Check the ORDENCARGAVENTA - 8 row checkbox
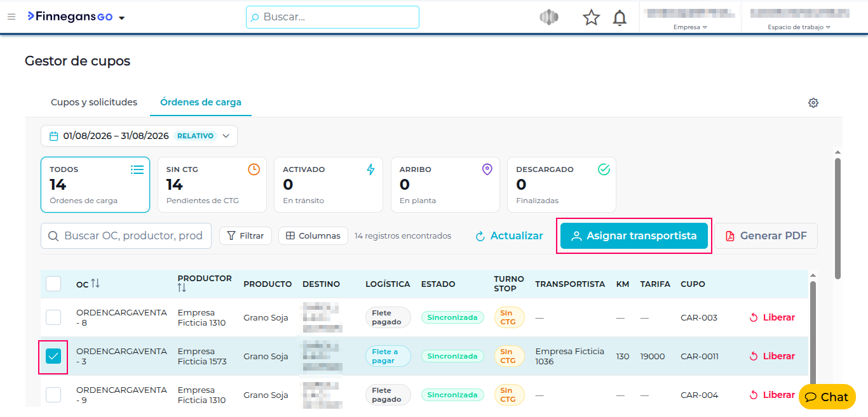 [53, 317]
